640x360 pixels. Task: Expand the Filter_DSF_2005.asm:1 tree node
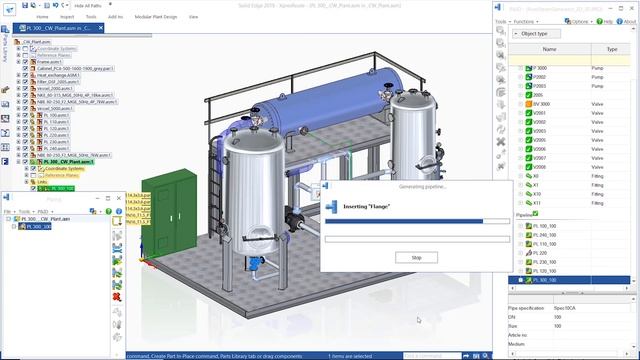(18, 82)
